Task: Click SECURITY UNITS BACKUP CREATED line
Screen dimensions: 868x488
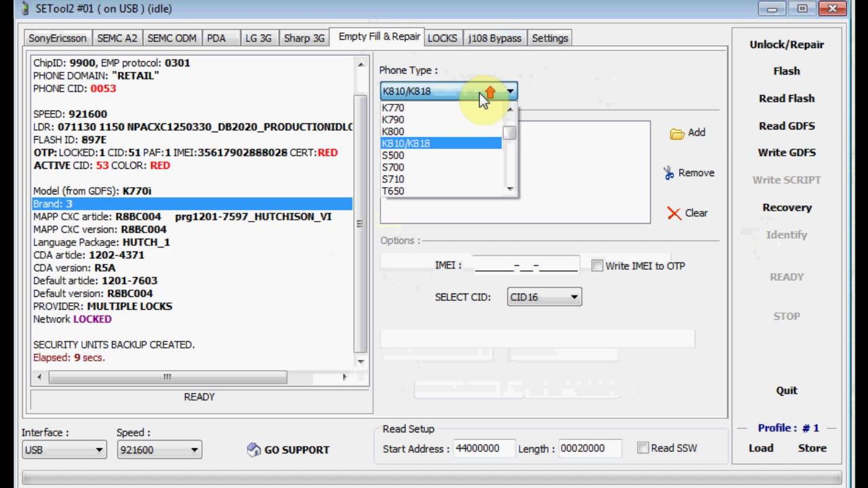Action: click(x=114, y=345)
